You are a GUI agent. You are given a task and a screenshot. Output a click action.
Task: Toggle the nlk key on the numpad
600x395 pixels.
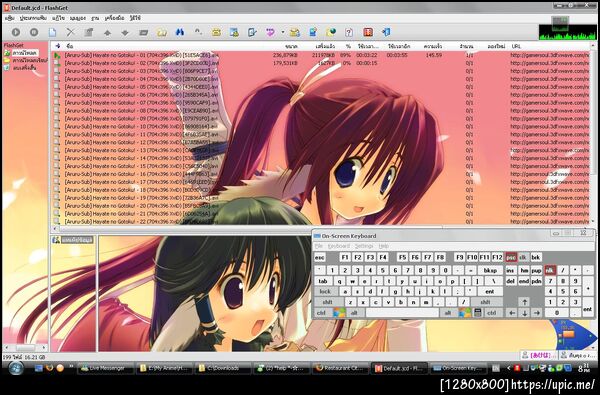pyautogui.click(x=550, y=270)
